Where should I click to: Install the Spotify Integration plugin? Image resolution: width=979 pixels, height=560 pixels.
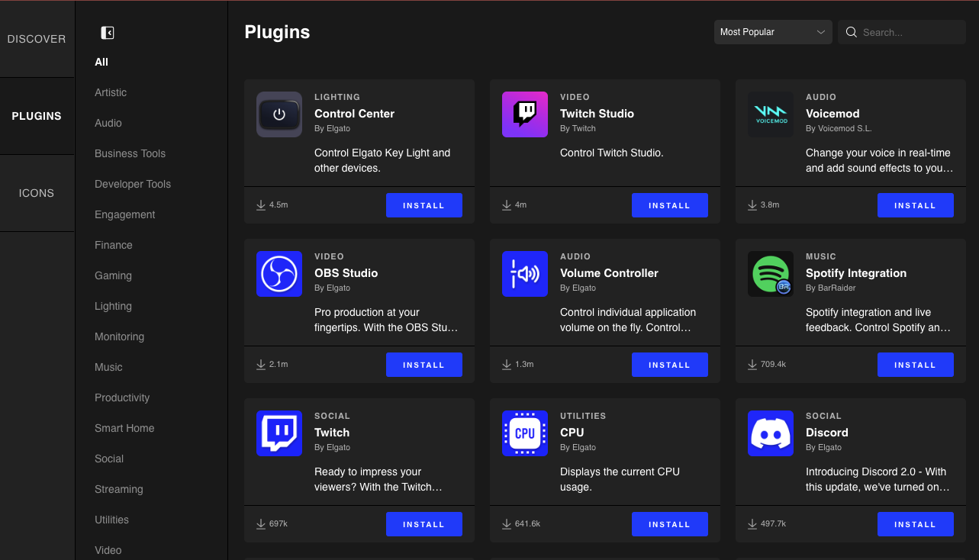click(916, 365)
